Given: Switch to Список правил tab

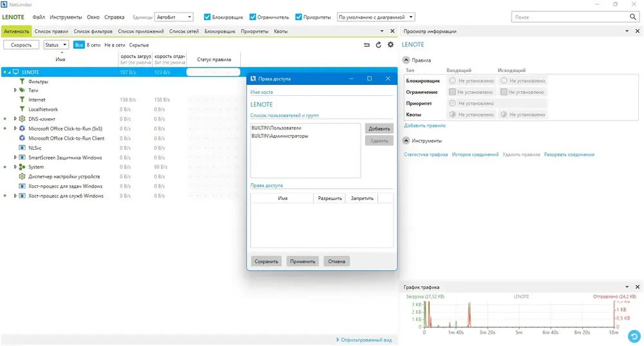Looking at the screenshot, I should [x=52, y=31].
